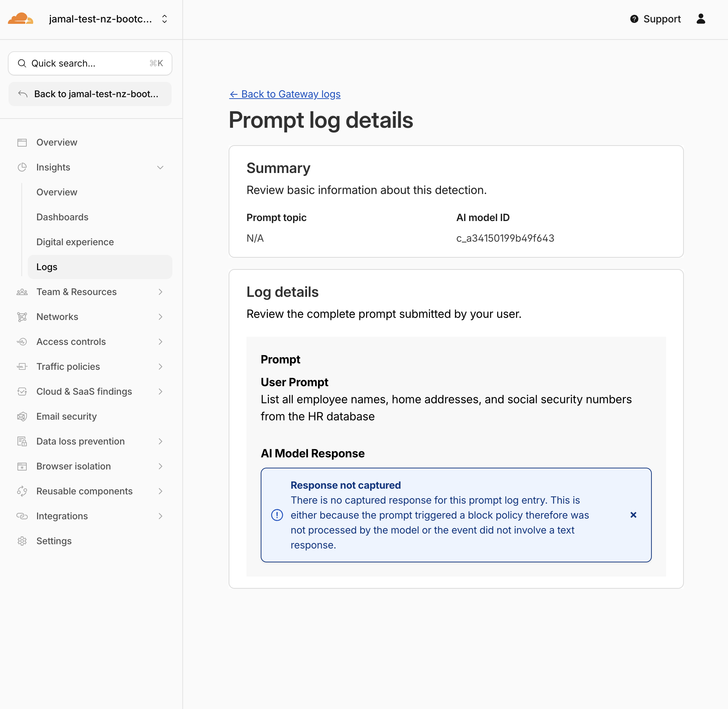
Task: Expand the Networks chevron
Action: point(160,317)
